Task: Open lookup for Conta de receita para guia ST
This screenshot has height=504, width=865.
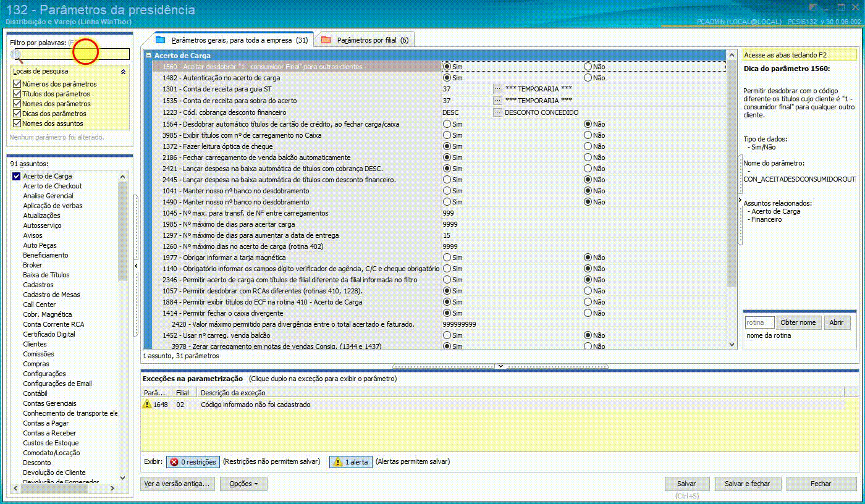Action: 497,89
